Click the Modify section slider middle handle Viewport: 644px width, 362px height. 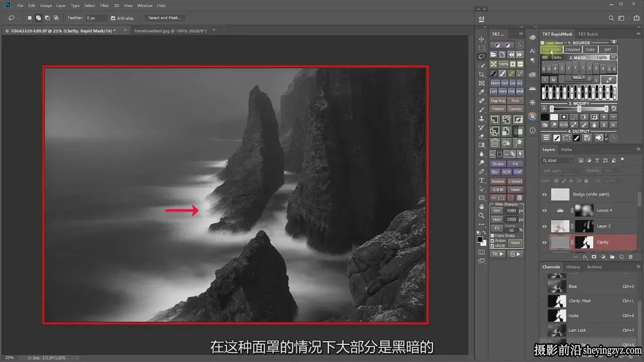click(x=579, y=109)
